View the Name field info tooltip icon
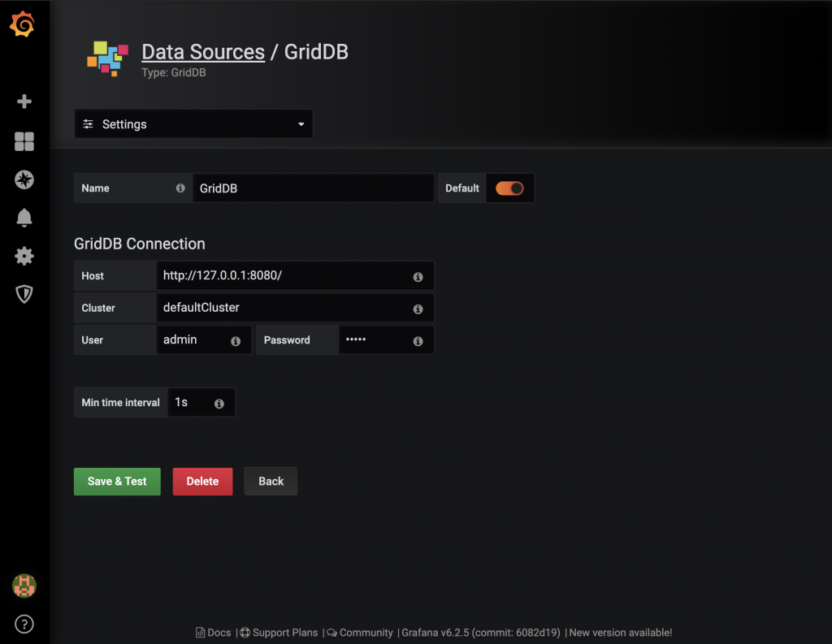Viewport: 832px width, 644px height. click(180, 188)
